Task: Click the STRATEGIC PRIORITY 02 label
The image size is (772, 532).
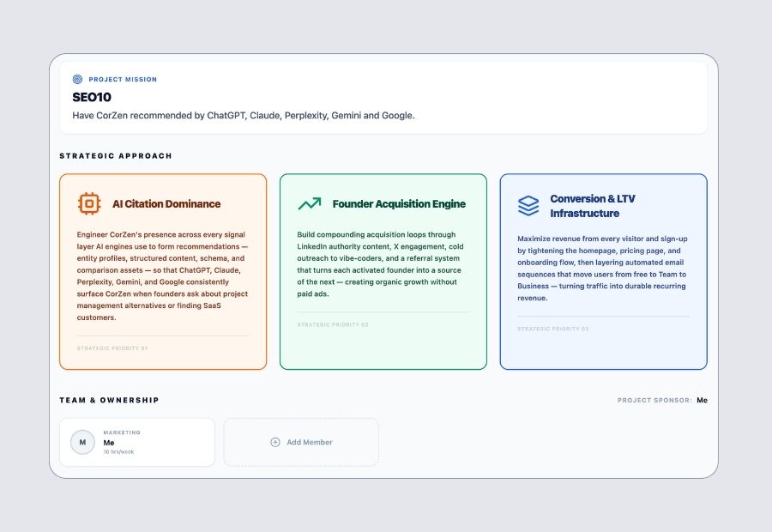Action: 333,324
